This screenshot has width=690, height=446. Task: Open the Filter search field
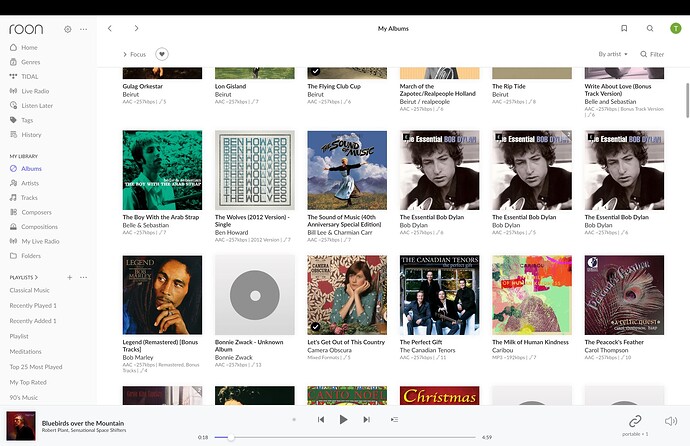652,54
